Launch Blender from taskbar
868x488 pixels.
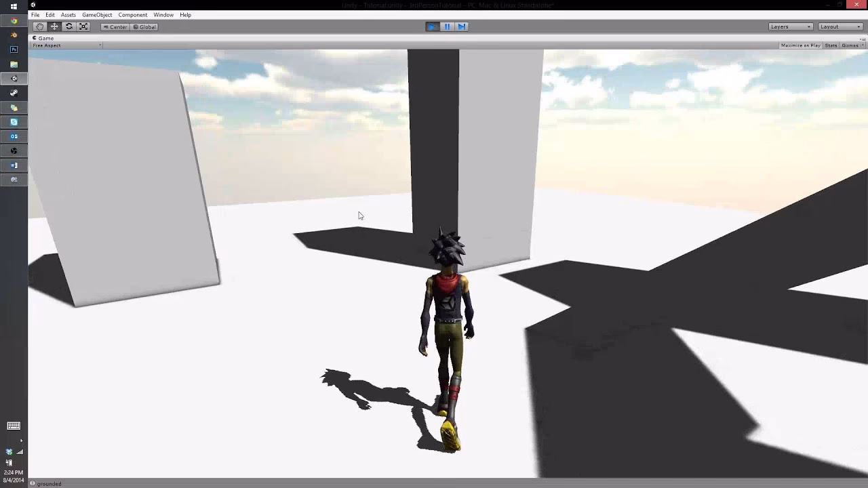(x=14, y=35)
